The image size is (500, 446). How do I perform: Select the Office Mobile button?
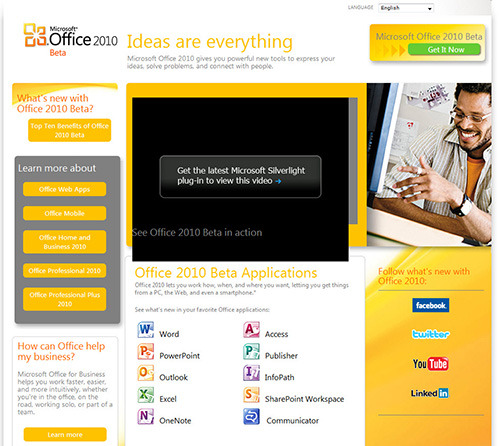click(64, 213)
